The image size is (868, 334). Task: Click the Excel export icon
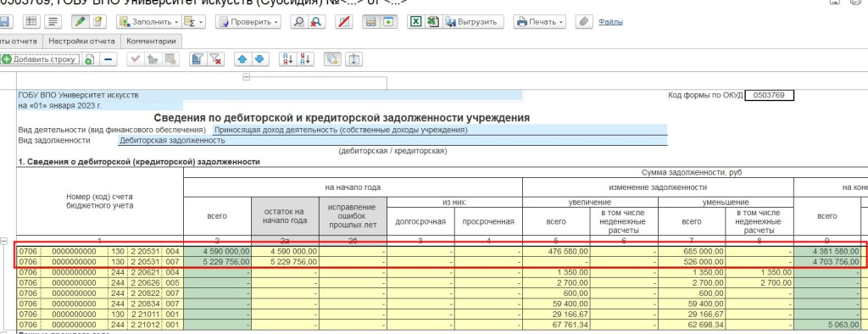point(416,21)
